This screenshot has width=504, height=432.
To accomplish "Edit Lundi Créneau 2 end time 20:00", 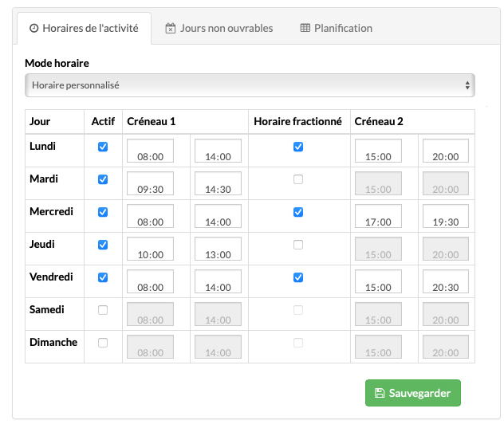I will pos(446,151).
